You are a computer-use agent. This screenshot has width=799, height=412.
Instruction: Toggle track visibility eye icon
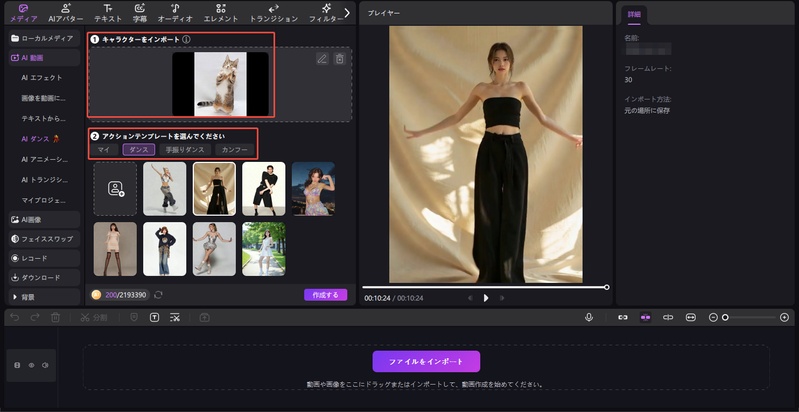[x=31, y=365]
